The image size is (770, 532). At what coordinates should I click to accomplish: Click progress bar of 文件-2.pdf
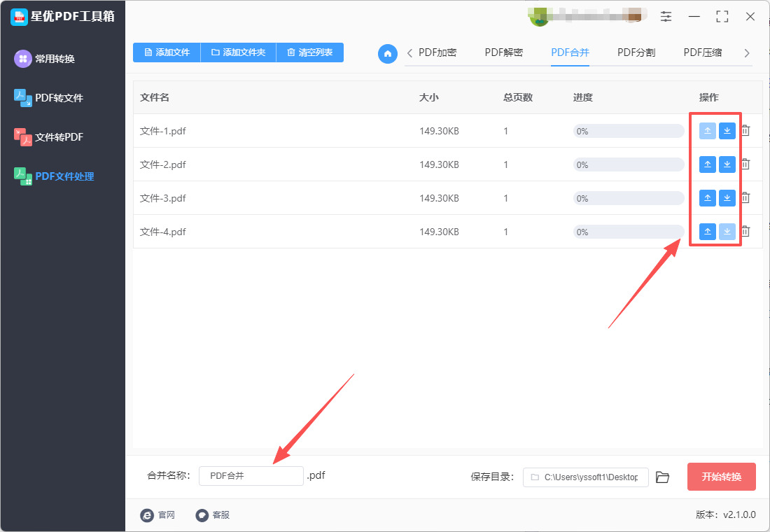(629, 164)
